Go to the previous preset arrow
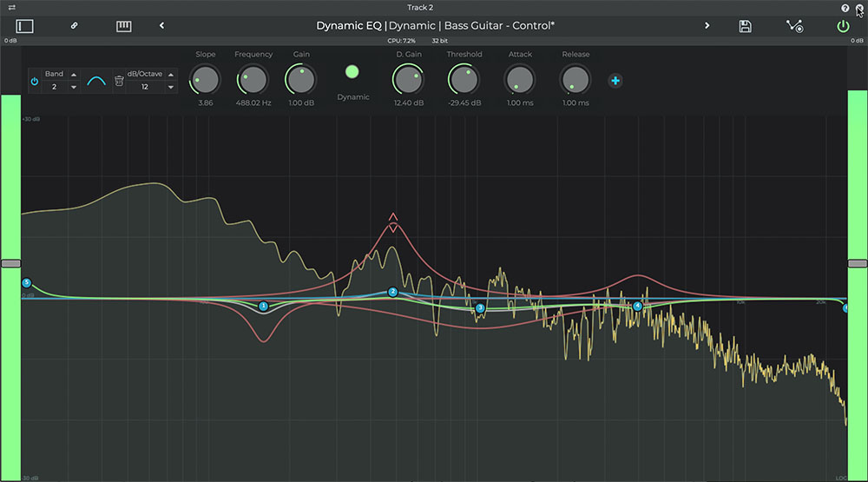 coord(161,26)
